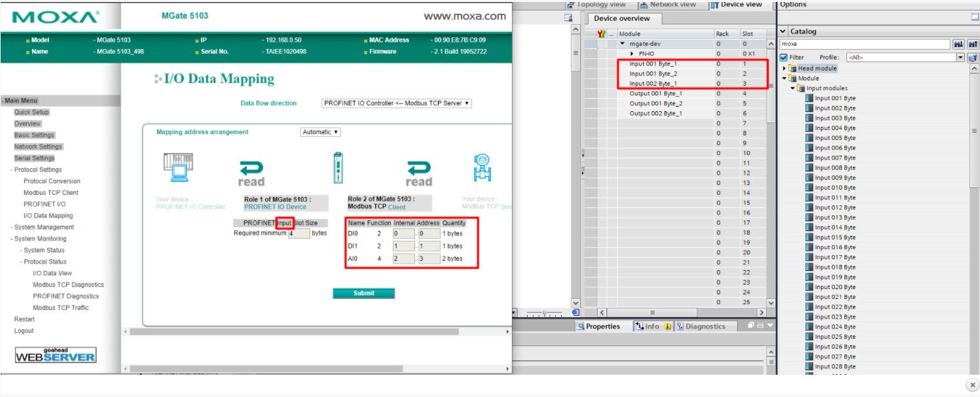Viewport: 980px width, 397px height.
Task: Click the catalog search up button
Action: click(973, 44)
